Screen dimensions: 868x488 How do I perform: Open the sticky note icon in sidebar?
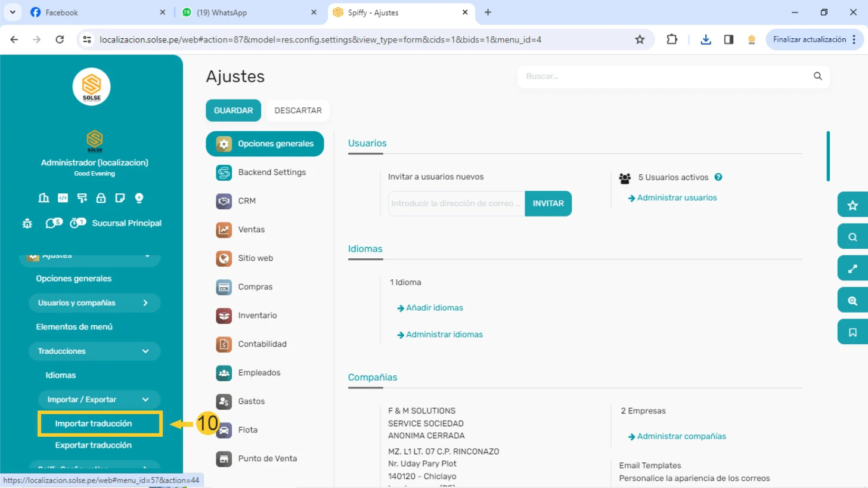tap(120, 198)
